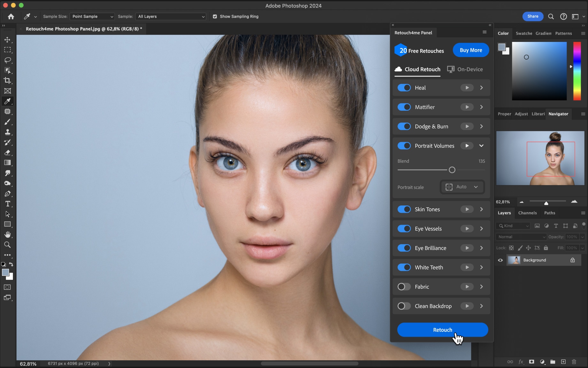This screenshot has height=368, width=588.
Task: Select the Type tool
Action: click(x=7, y=204)
